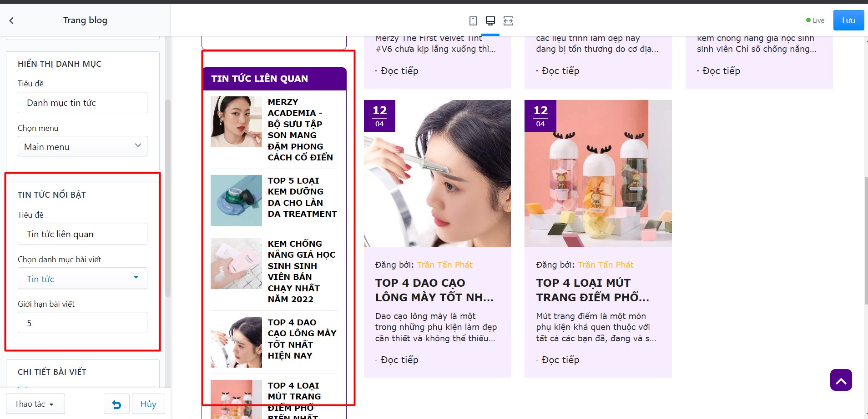The width and height of the screenshot is (868, 419).
Task: Go back using the arrow beside Trang blog
Action: [11, 20]
